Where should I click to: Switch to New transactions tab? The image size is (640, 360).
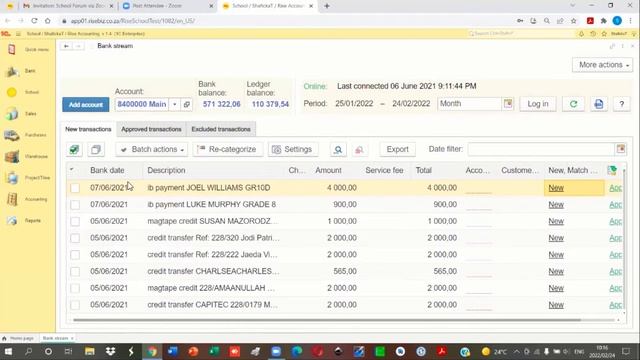click(88, 129)
